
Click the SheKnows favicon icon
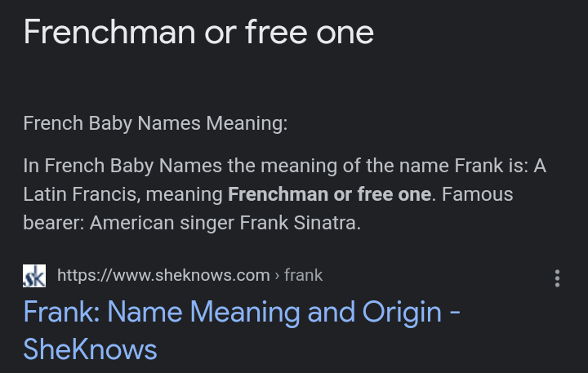pyautogui.click(x=34, y=276)
